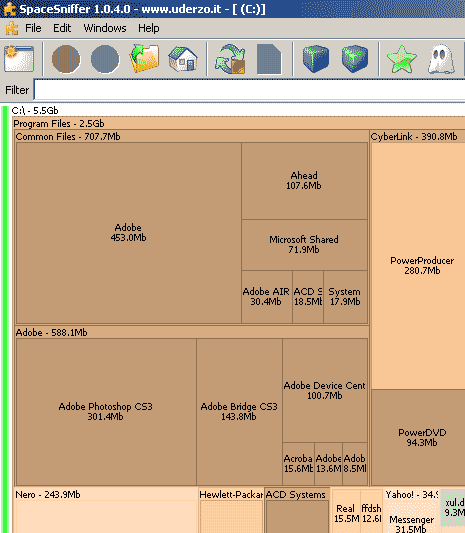The height and width of the screenshot is (533, 465).
Task: Select the C:\ - 5.5Gb root header
Action: [35, 110]
